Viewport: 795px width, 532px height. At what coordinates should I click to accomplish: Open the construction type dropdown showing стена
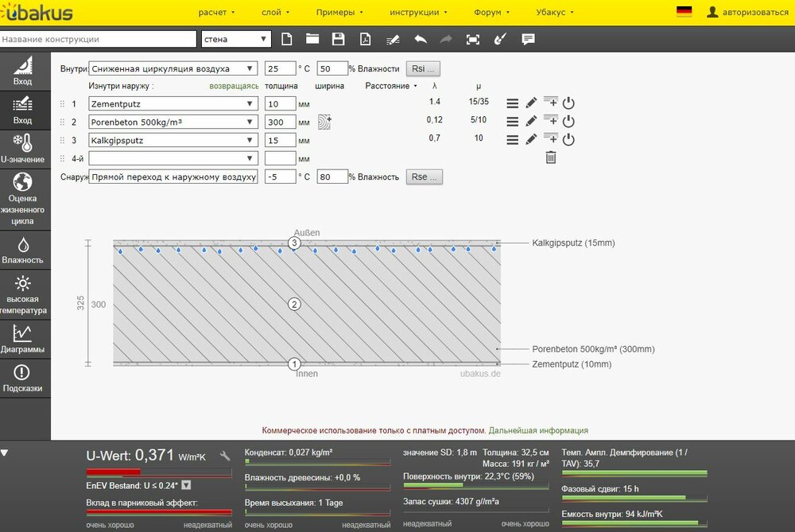pyautogui.click(x=235, y=39)
